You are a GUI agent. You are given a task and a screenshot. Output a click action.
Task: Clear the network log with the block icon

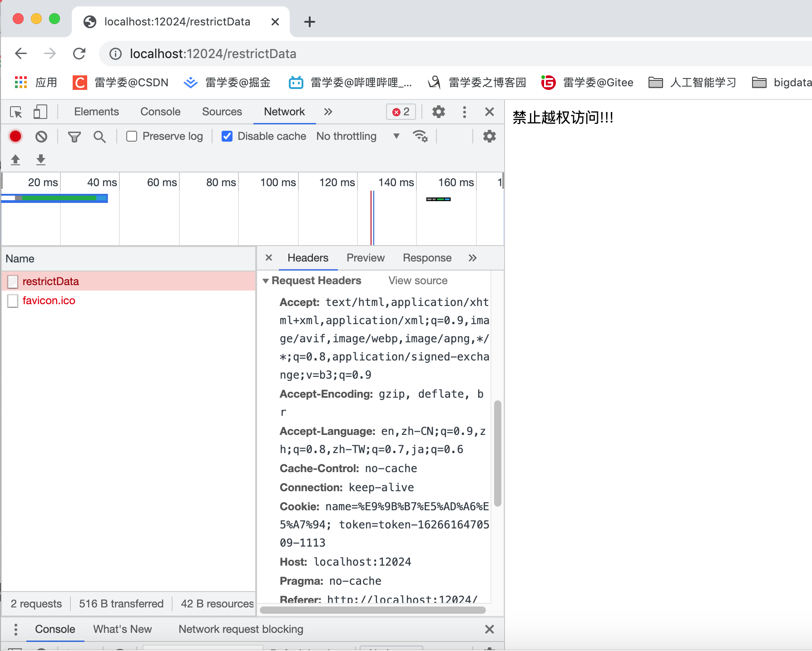pyautogui.click(x=41, y=136)
